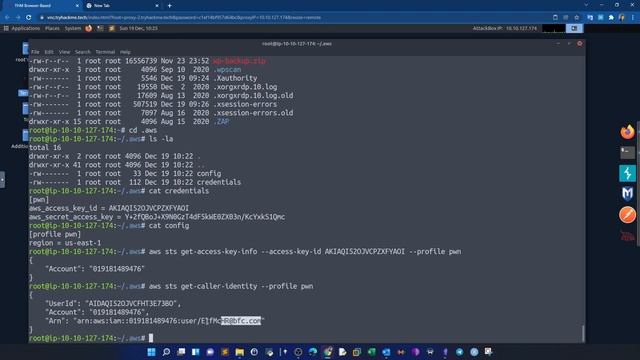
Task: Open Metasploit icon in right dock
Action: (627, 193)
